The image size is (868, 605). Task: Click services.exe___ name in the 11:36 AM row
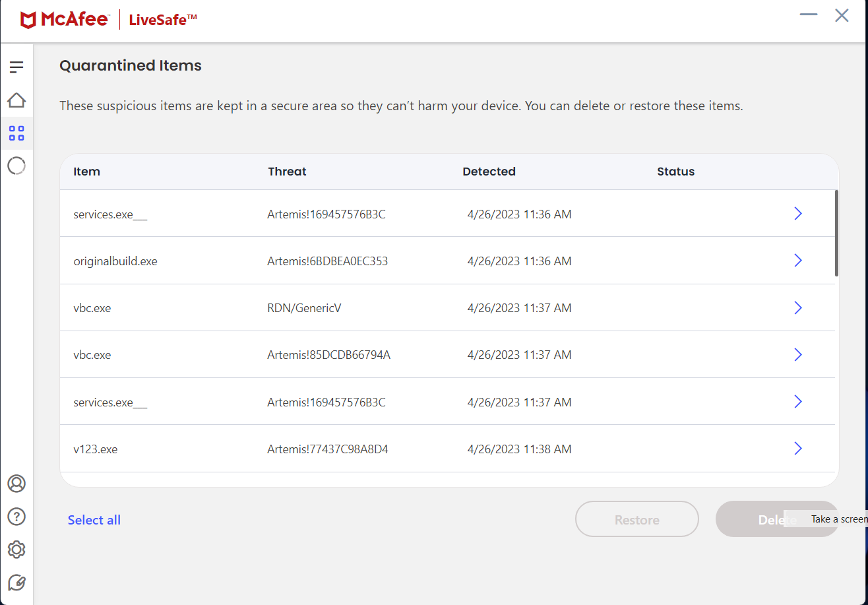point(110,214)
